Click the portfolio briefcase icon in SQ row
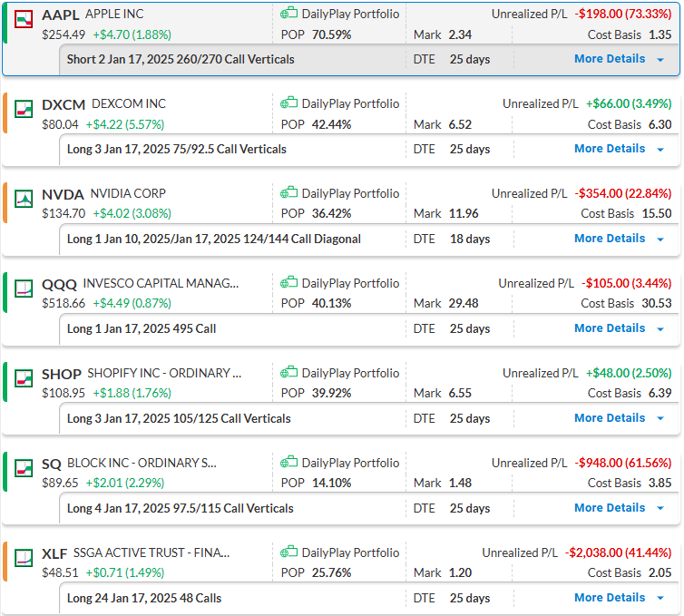 coord(288,462)
